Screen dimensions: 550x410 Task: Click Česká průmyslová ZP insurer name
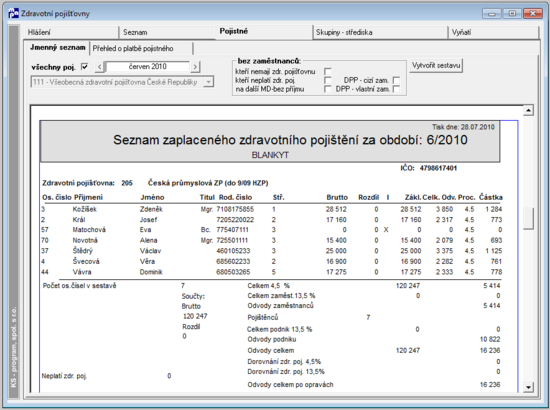click(x=208, y=183)
